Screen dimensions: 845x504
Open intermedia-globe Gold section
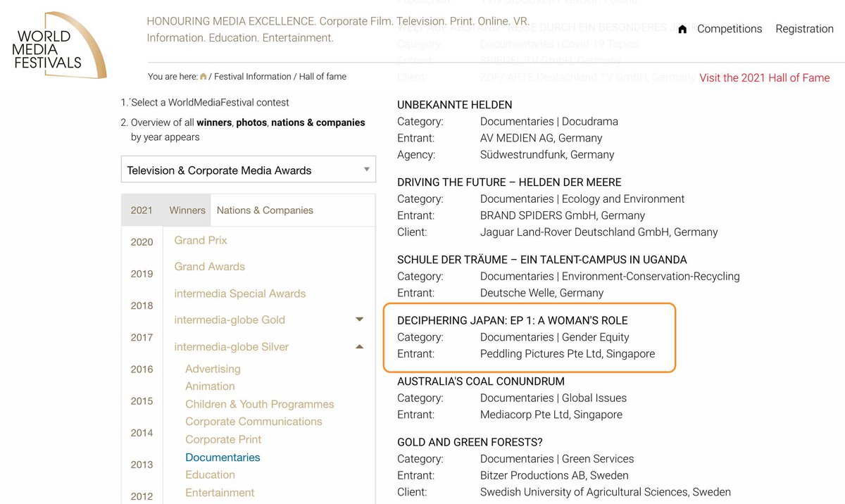(x=230, y=320)
